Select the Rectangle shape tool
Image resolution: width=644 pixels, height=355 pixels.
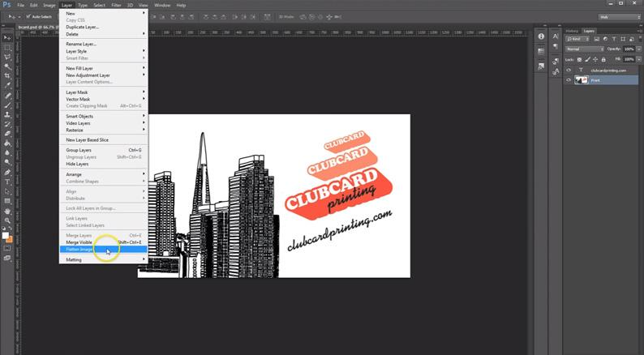pyautogui.click(x=7, y=201)
